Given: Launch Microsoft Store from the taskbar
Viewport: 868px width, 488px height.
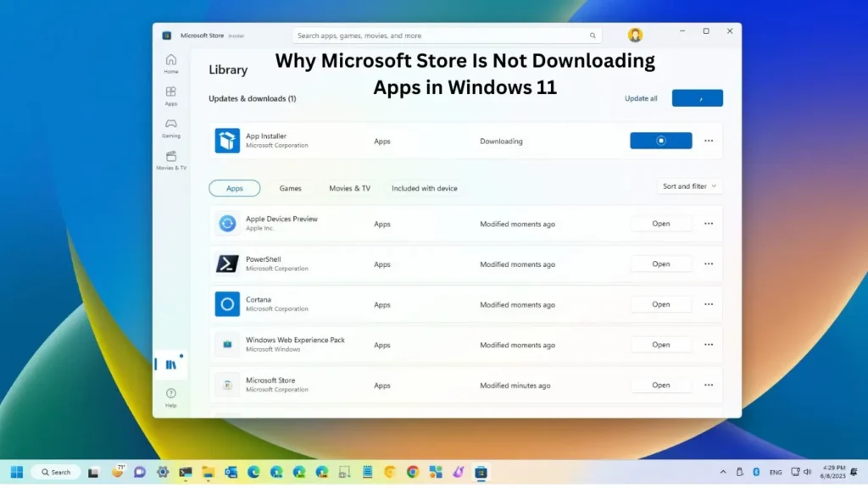Looking at the screenshot, I should (x=481, y=471).
